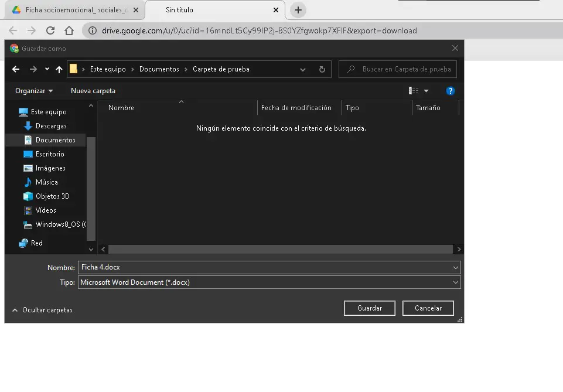This screenshot has width=563, height=392.
Task: Switch to Ficha socioemocional Chrome tab
Action: click(74, 10)
